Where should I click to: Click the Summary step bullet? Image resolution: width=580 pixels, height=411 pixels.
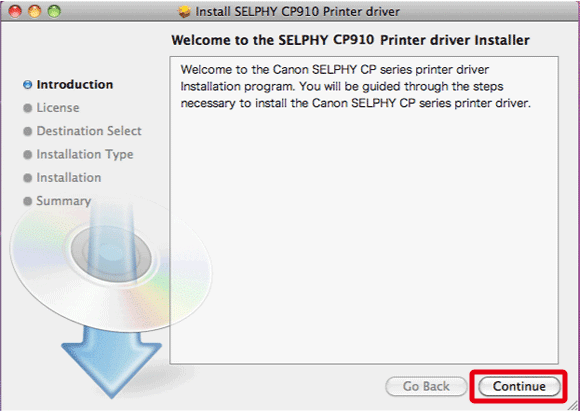coord(28,201)
